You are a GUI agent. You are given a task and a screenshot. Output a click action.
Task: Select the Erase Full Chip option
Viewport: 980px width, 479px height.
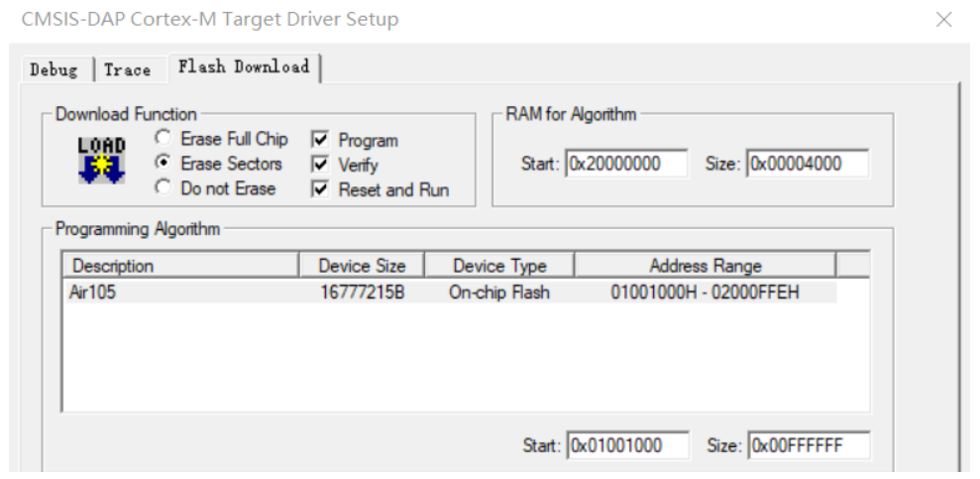click(221, 138)
